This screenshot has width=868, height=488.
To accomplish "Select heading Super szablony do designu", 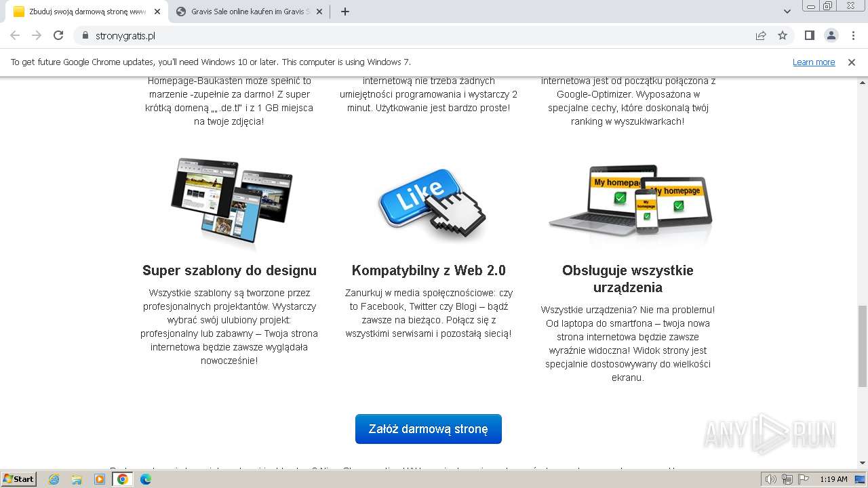I will pyautogui.click(x=229, y=270).
